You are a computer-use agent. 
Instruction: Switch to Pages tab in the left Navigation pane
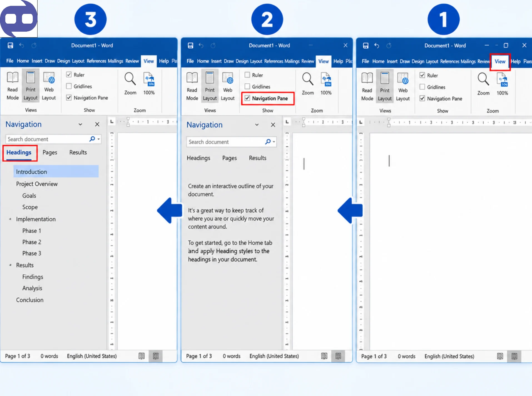[50, 152]
